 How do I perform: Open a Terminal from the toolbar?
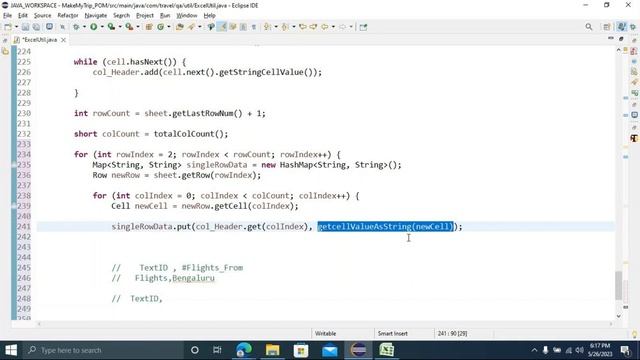[x=49, y=27]
